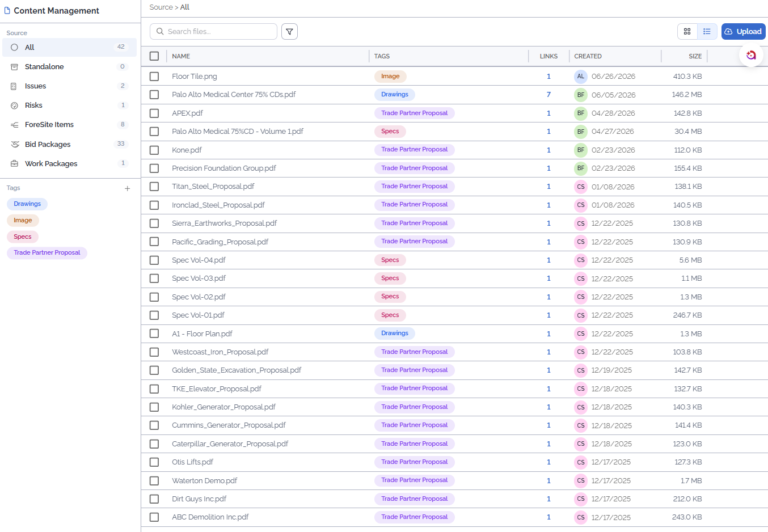Click AL avatar on Floor Tile.png row

[x=580, y=77]
